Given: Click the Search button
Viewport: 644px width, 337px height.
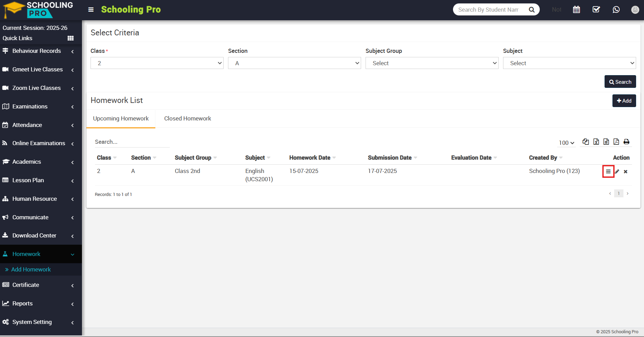Looking at the screenshot, I should point(620,82).
